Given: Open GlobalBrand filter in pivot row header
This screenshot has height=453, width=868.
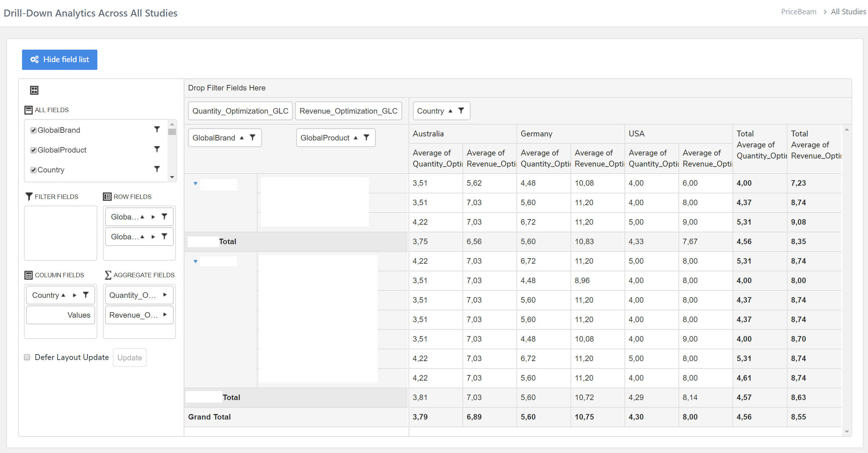Looking at the screenshot, I should pyautogui.click(x=253, y=138).
